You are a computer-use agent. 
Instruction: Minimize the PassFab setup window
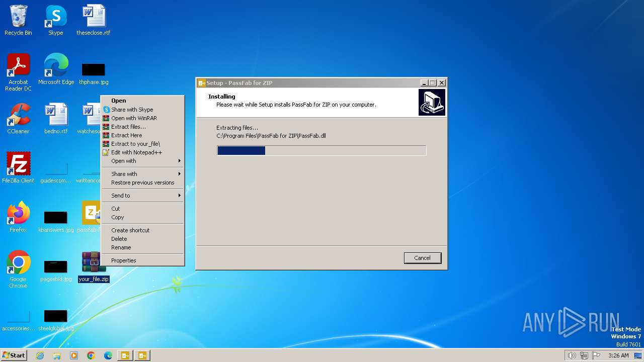(424, 83)
